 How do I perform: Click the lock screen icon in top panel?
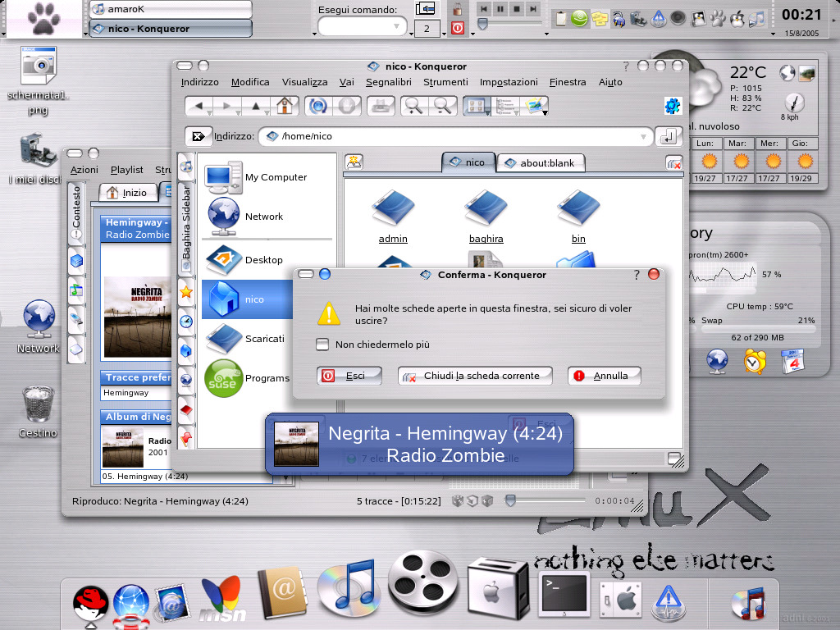(457, 8)
